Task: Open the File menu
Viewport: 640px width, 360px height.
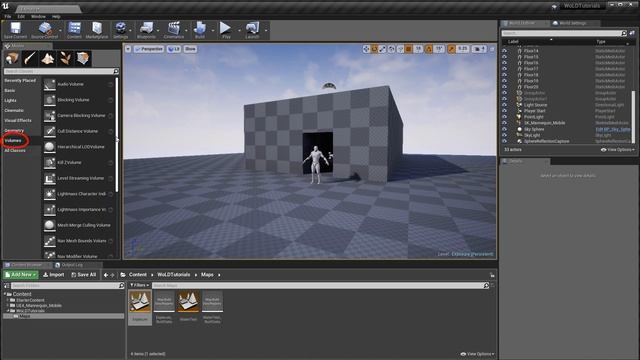Action: click(x=8, y=17)
